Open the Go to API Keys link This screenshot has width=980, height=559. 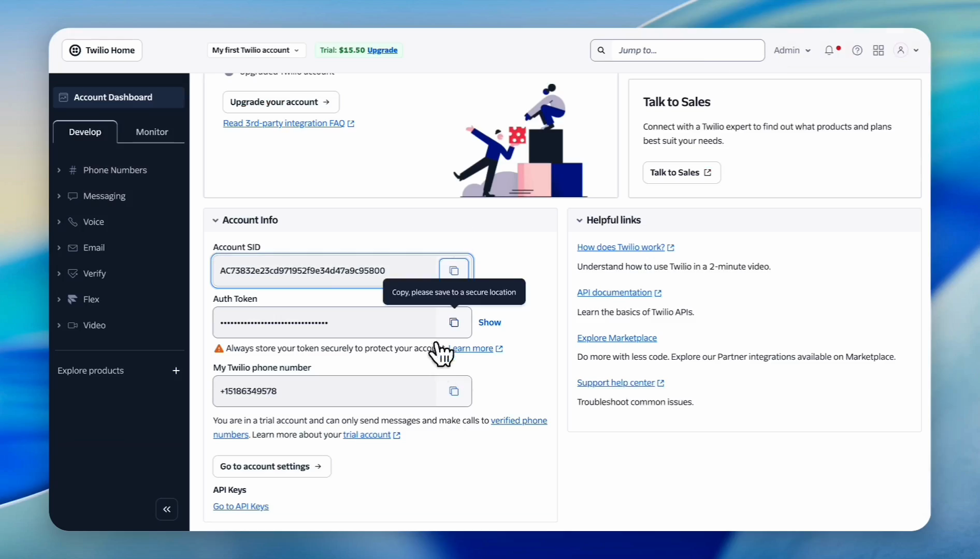tap(241, 506)
